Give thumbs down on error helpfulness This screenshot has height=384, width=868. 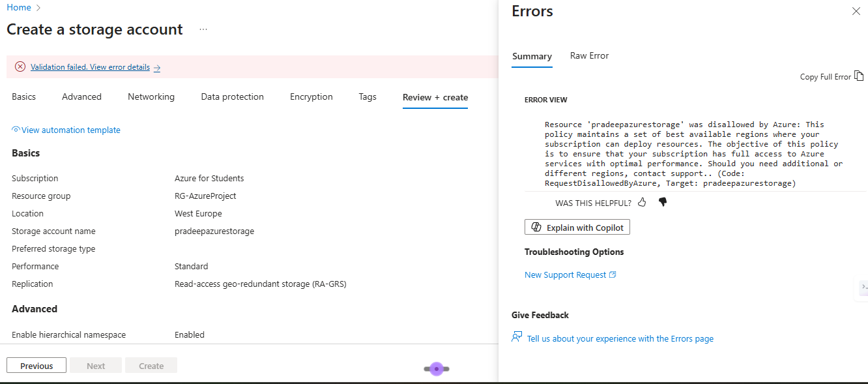pos(663,202)
